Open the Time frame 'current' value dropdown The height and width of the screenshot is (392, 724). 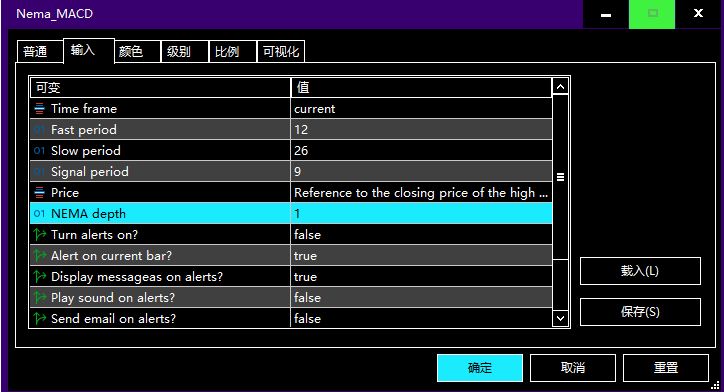coord(421,109)
